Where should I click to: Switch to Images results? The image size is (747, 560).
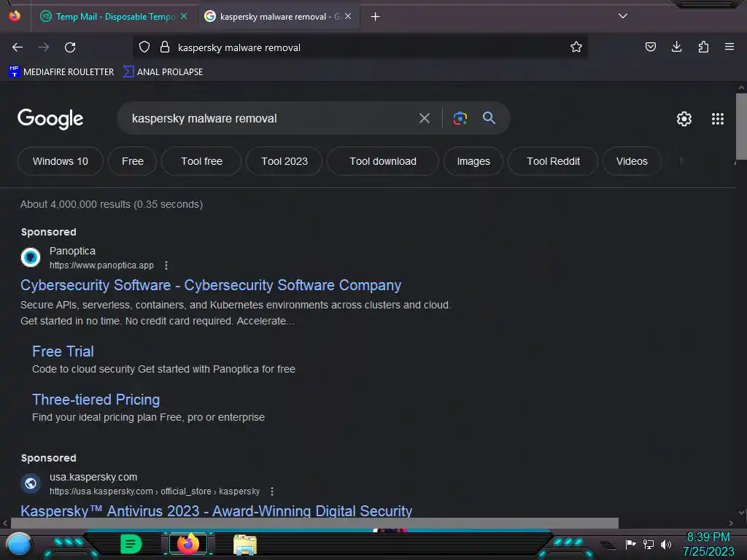pyautogui.click(x=473, y=161)
